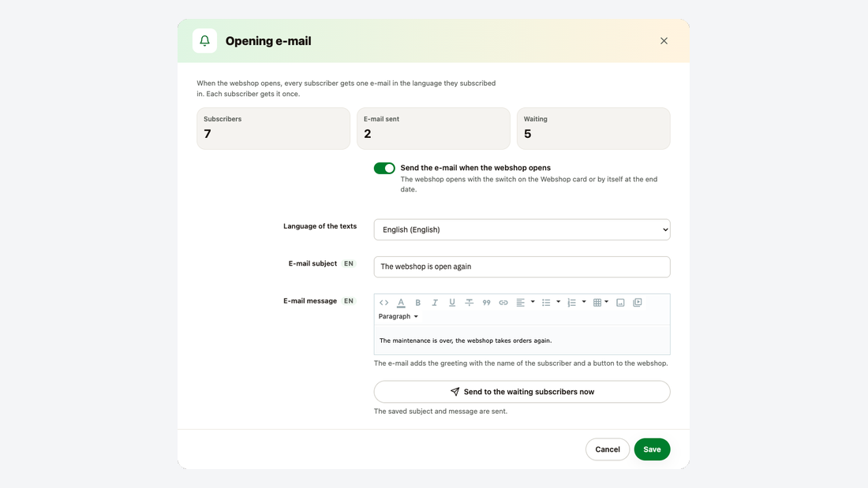Open the Paragraph style dropdown
868x488 pixels.
[398, 316]
